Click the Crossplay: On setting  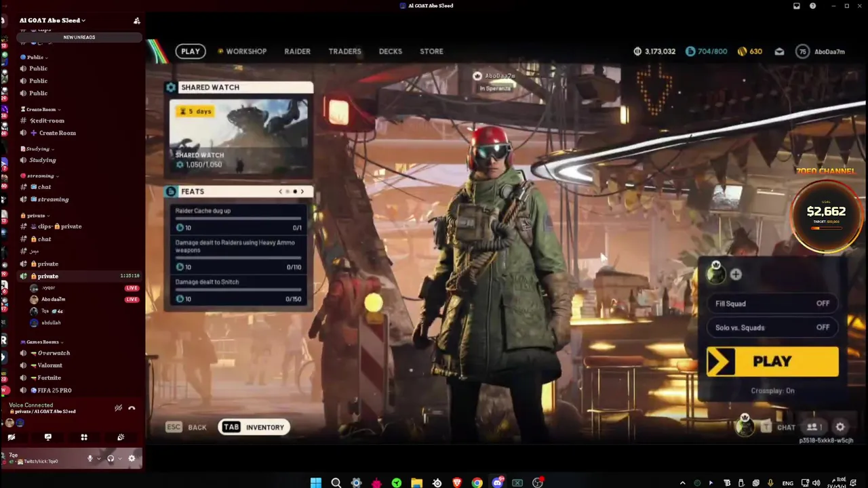click(x=772, y=391)
